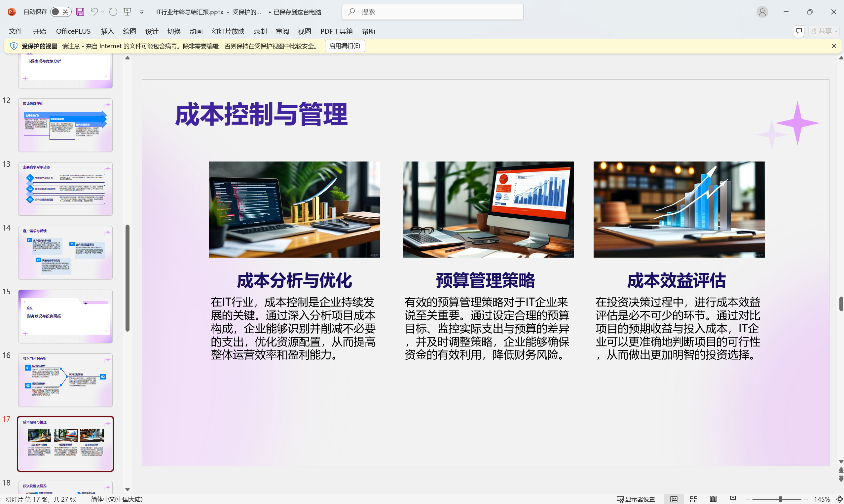Click the zoom slider handle
The image size is (844, 504).
tap(781, 499)
